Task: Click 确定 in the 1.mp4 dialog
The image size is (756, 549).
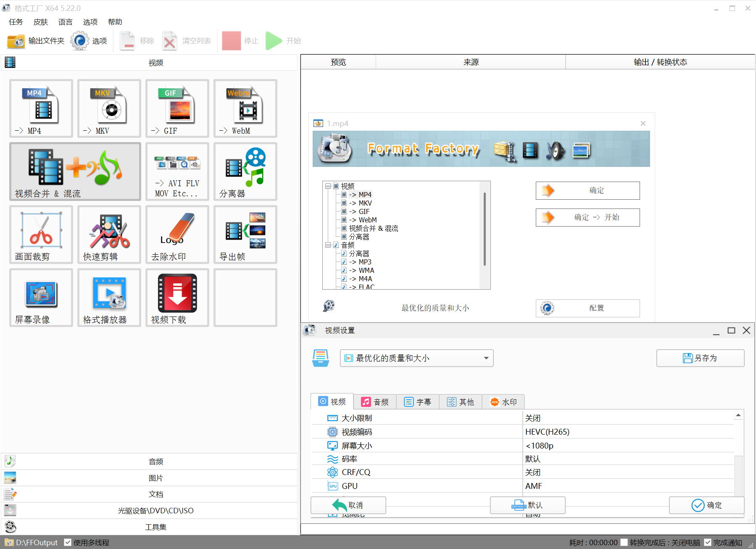Action: pyautogui.click(x=588, y=190)
